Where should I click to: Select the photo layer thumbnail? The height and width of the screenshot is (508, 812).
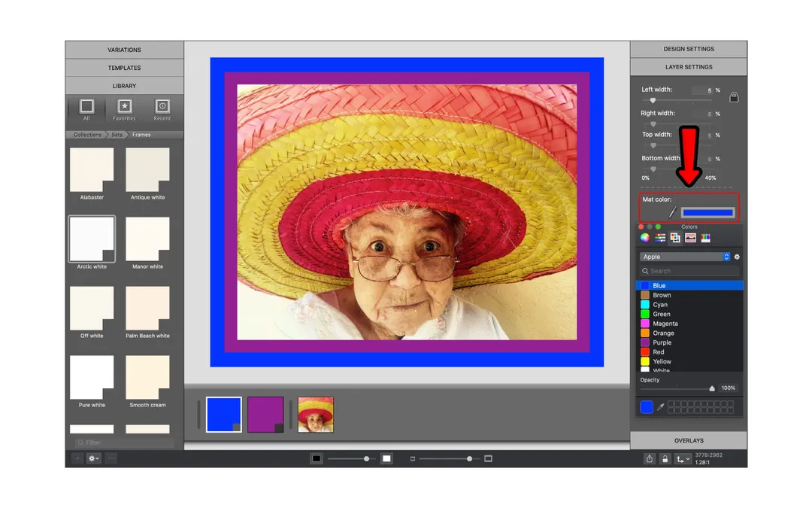point(316,415)
